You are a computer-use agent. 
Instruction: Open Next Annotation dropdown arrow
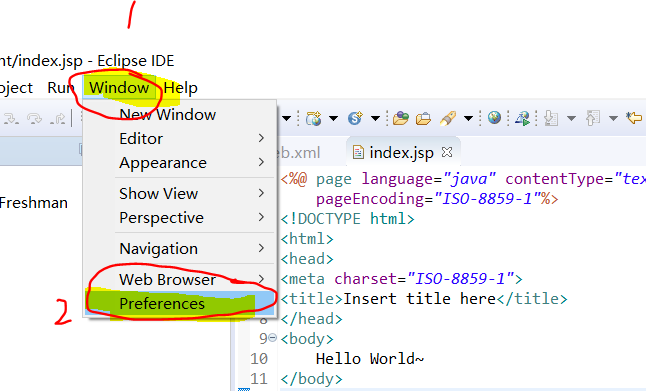[571, 119]
